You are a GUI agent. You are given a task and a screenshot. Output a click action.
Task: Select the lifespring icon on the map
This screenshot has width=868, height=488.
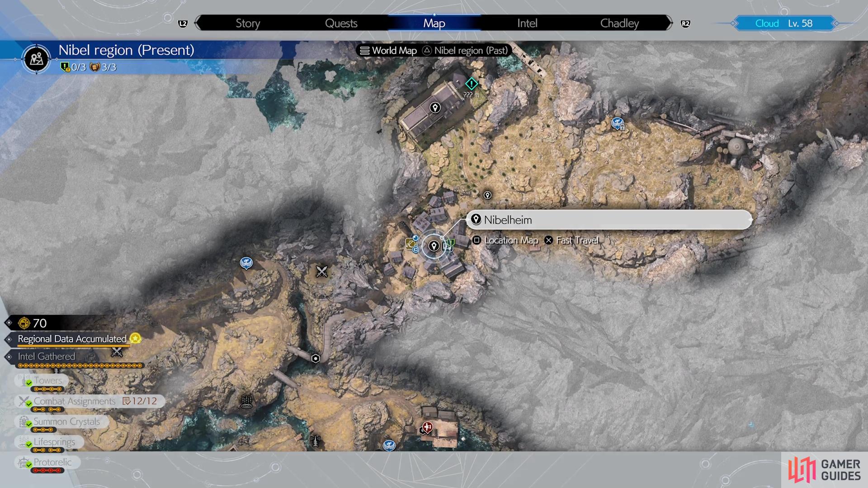click(246, 401)
